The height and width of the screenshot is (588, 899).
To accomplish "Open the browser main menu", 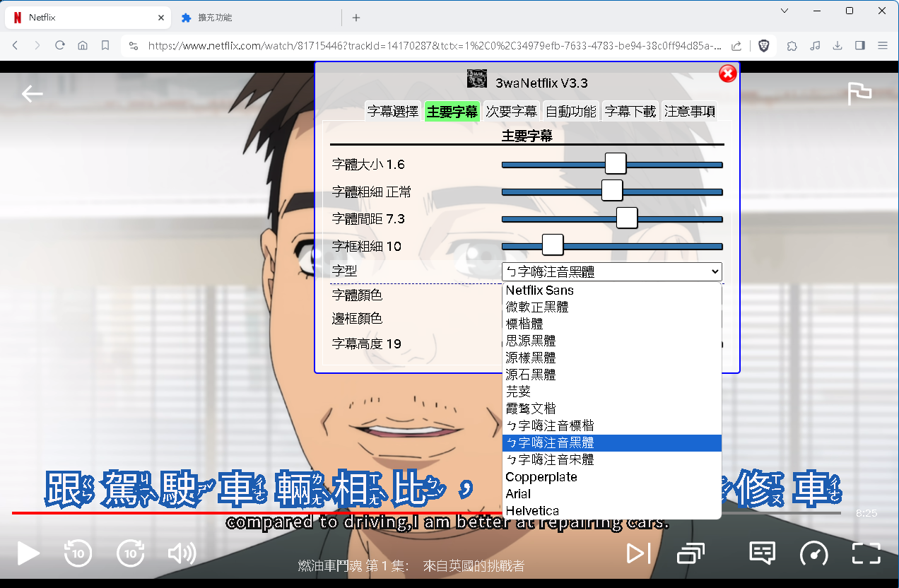I will tap(883, 46).
